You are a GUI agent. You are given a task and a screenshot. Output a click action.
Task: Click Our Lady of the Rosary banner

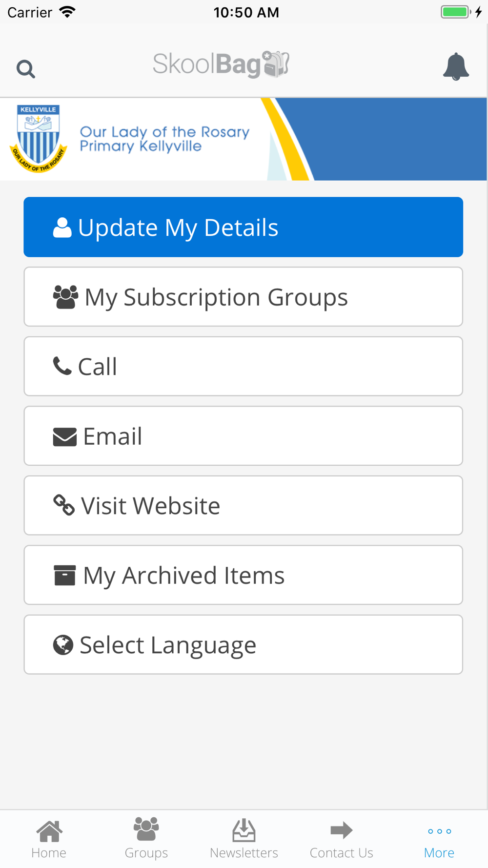244,139
